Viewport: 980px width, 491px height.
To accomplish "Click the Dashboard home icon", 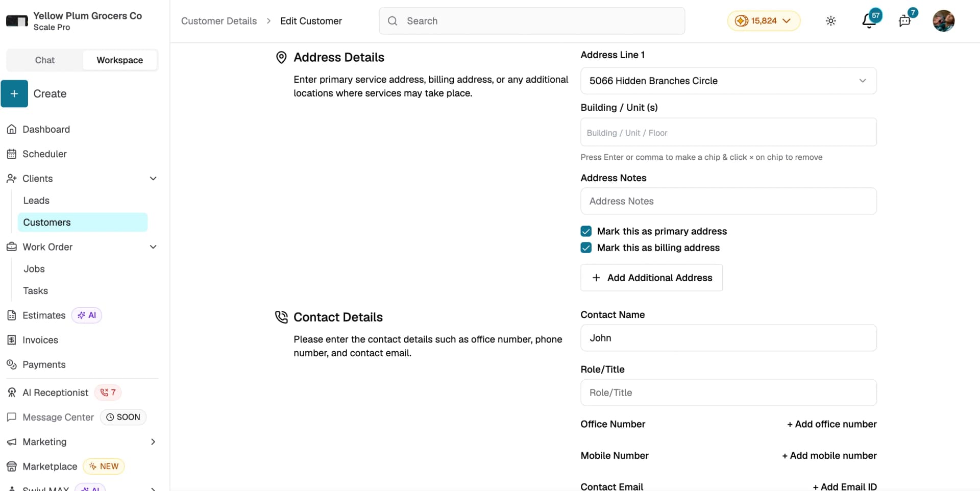I will click(x=12, y=129).
